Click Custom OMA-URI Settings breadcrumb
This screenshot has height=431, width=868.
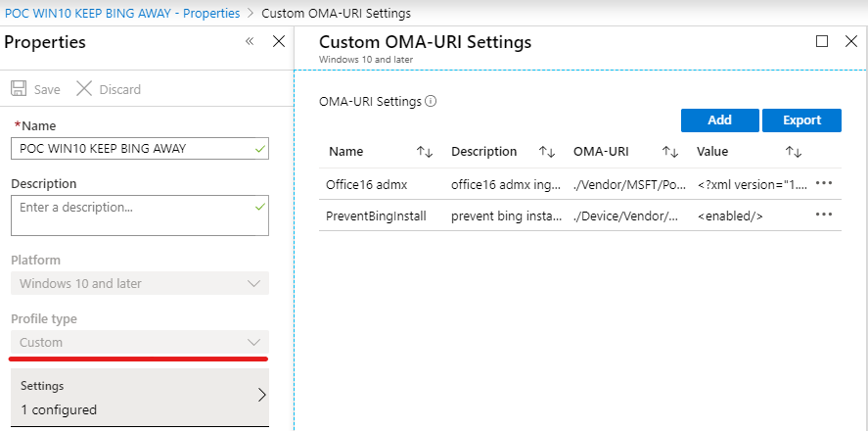point(336,13)
